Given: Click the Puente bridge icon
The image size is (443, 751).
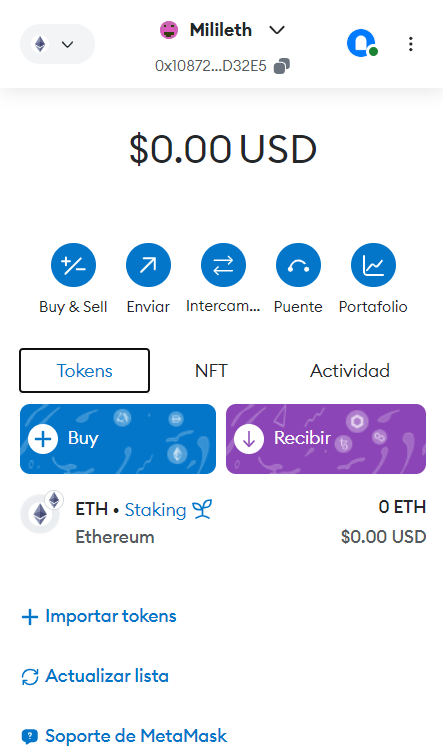Looking at the screenshot, I should [298, 265].
